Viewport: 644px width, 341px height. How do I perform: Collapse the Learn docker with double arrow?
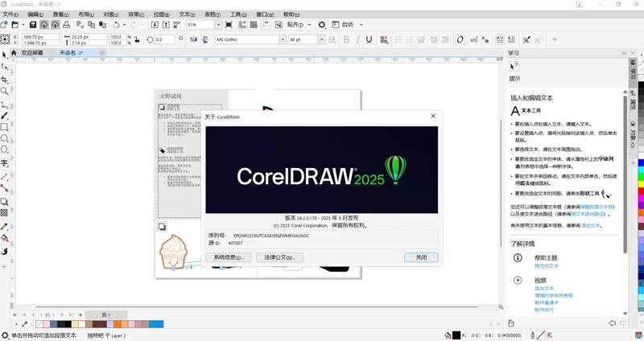(x=625, y=53)
